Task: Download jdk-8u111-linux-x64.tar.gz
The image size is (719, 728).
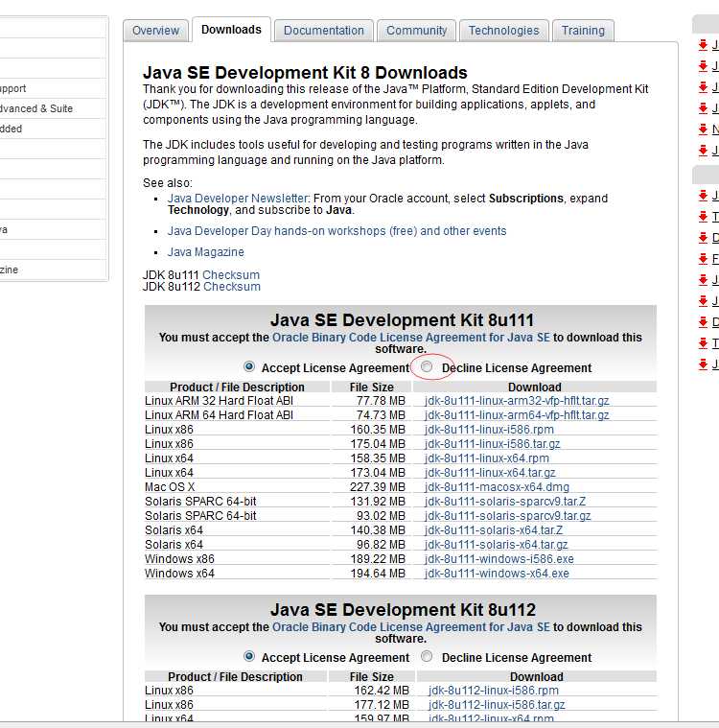Action: coord(490,473)
